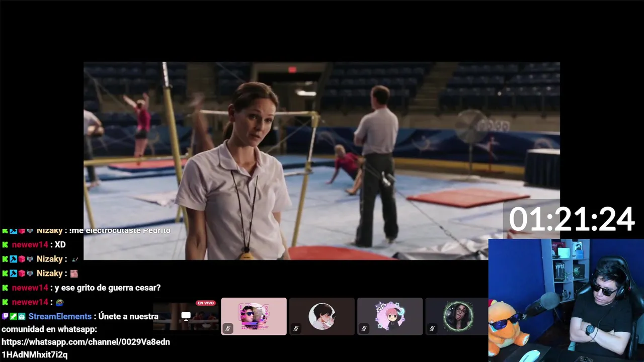Click muted mic icon on dark-haired anime avatar tile
This screenshot has height=362, width=644.
coord(296,328)
